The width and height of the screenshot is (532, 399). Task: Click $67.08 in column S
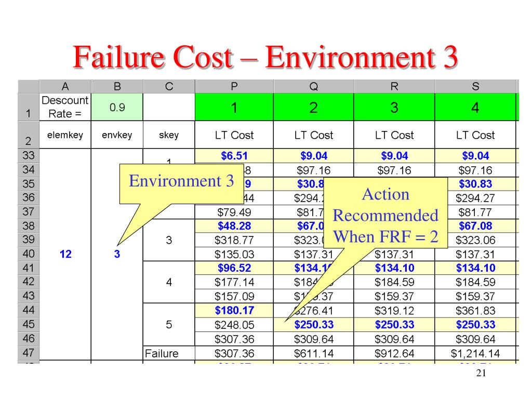coord(475,226)
